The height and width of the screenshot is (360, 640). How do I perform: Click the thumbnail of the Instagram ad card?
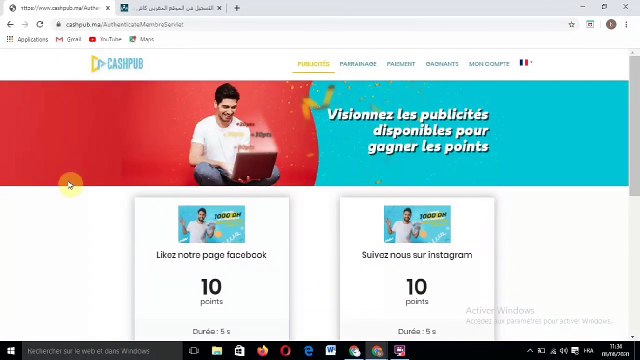click(417, 224)
